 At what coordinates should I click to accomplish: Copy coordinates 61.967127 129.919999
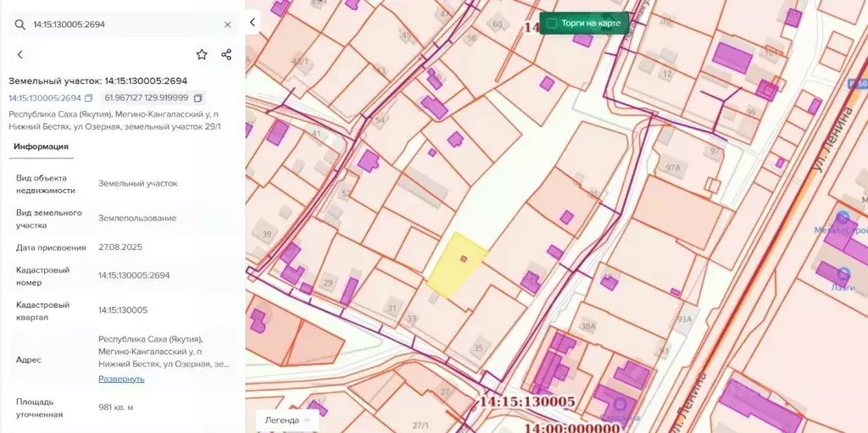pos(198,98)
